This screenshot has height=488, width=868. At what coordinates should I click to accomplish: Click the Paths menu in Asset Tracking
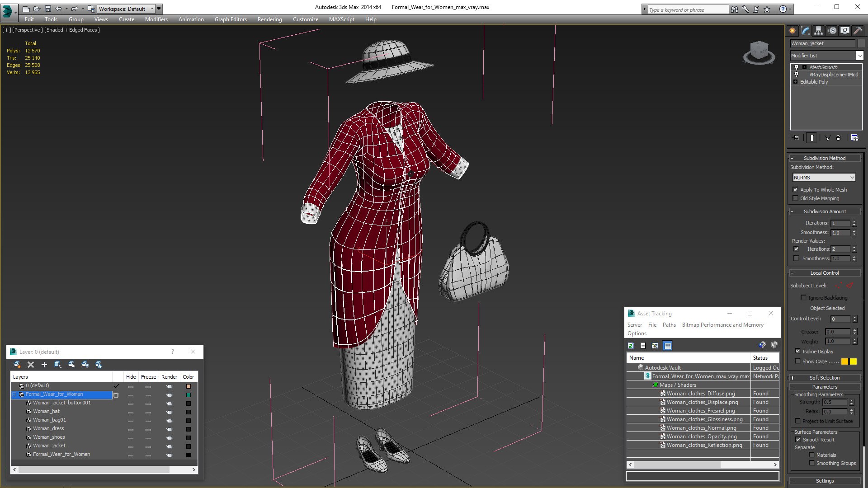click(668, 324)
